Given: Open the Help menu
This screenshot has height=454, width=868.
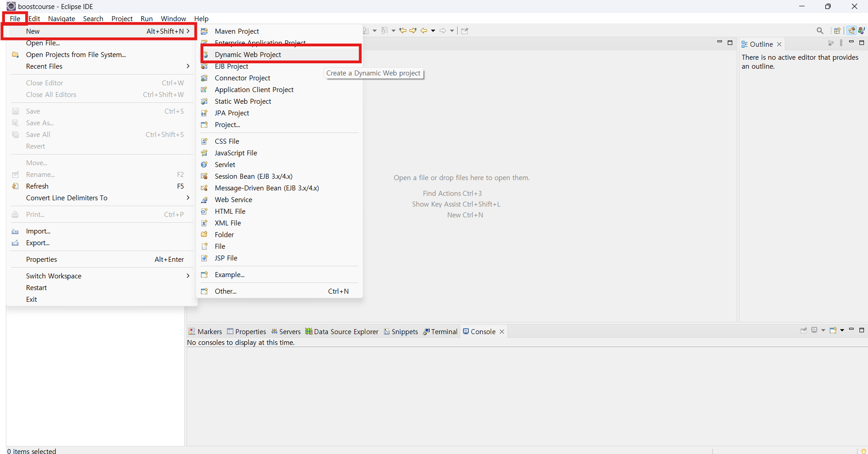Looking at the screenshot, I should click(201, 18).
